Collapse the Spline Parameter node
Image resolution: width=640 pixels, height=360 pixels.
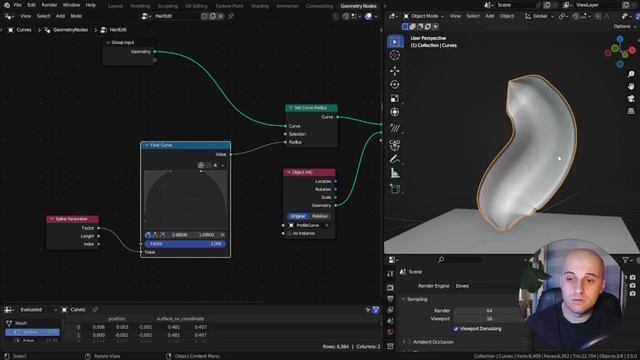pos(52,219)
